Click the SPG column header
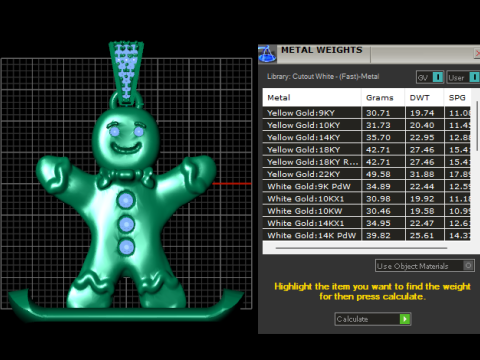480x360 pixels. pyautogui.click(x=457, y=98)
